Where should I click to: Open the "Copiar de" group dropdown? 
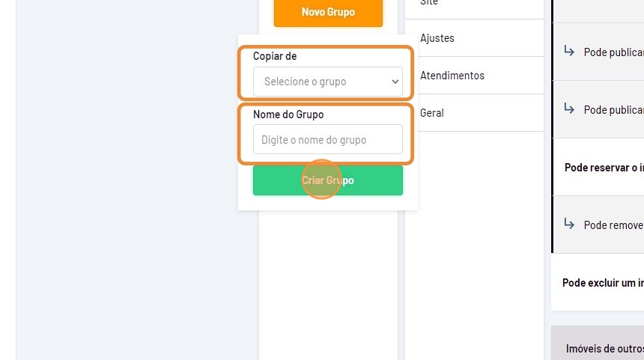pyautogui.click(x=327, y=82)
